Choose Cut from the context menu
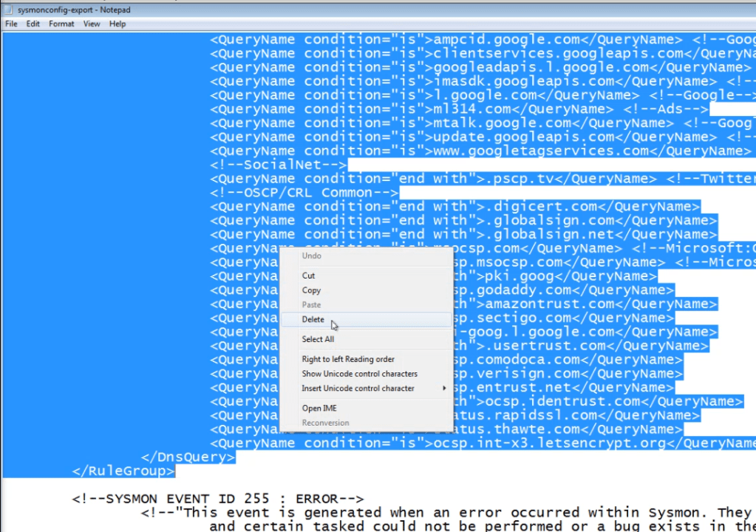The image size is (756, 532). pyautogui.click(x=308, y=276)
